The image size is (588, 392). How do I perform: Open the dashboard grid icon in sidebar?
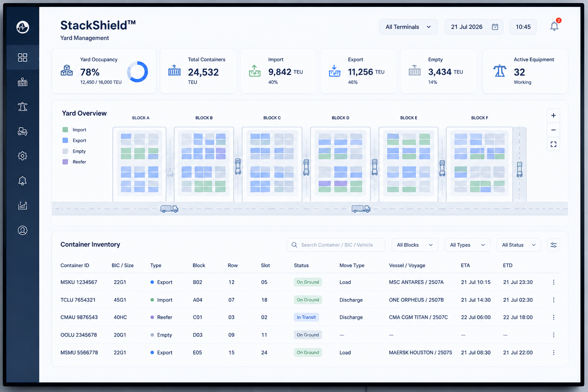(x=23, y=57)
